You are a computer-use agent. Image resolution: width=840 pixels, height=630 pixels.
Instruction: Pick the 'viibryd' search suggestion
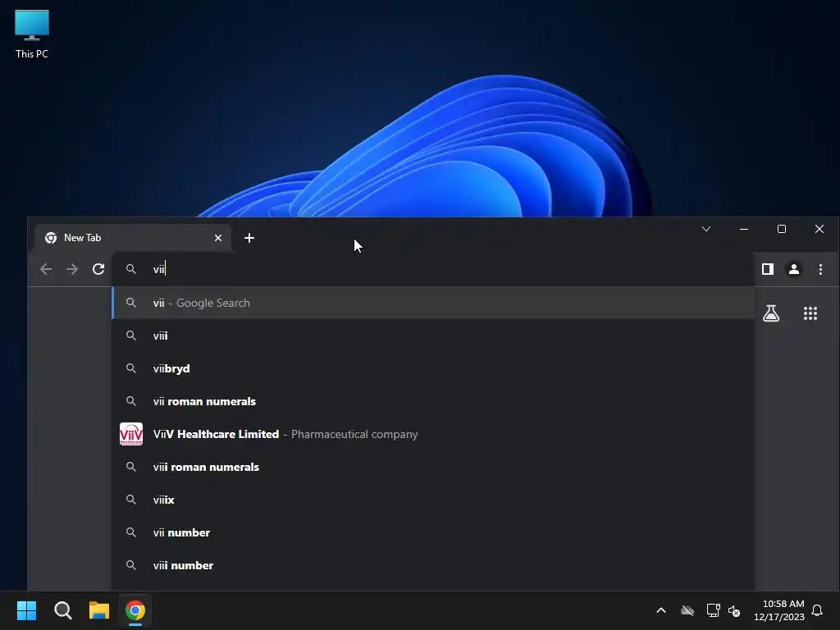[x=433, y=368]
